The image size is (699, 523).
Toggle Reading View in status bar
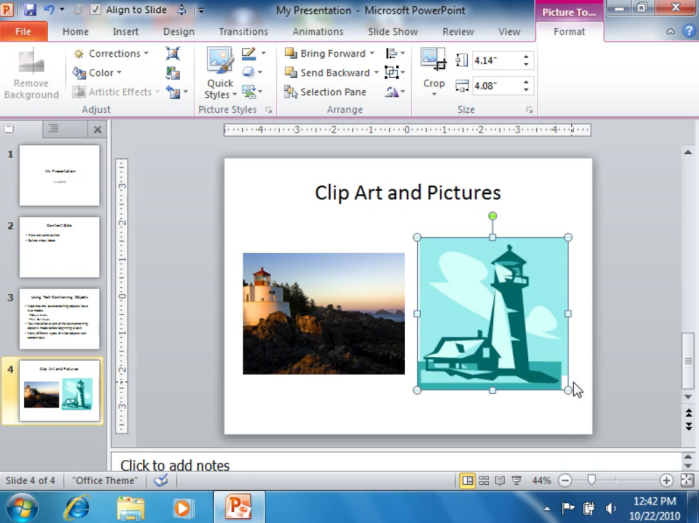[x=500, y=480]
